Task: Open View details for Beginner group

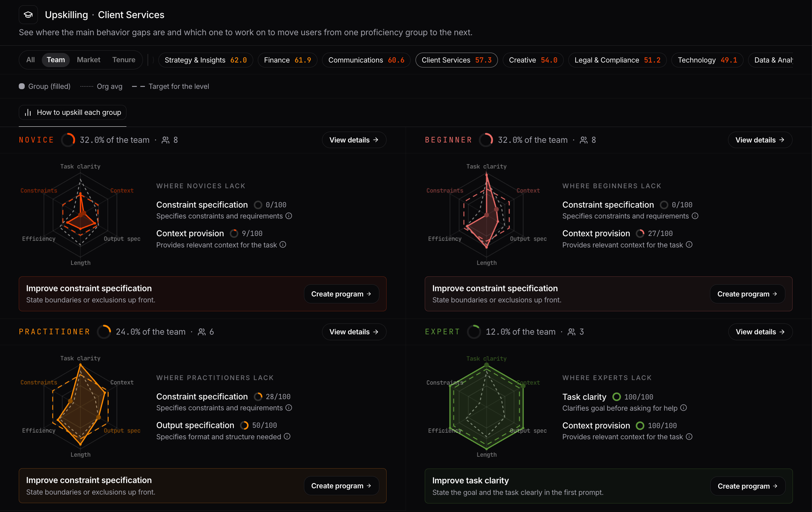Action: [760, 140]
